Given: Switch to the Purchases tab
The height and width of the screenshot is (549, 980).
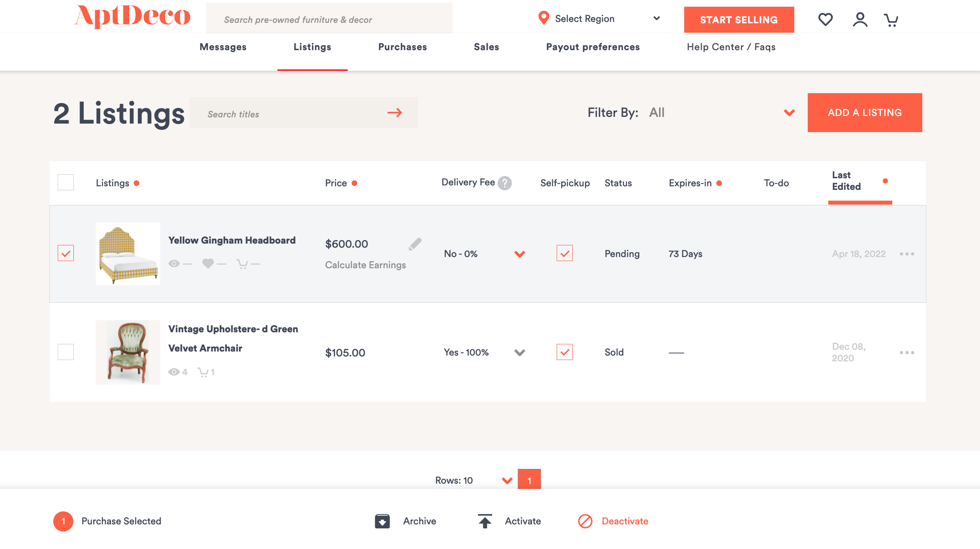Looking at the screenshot, I should (x=402, y=47).
